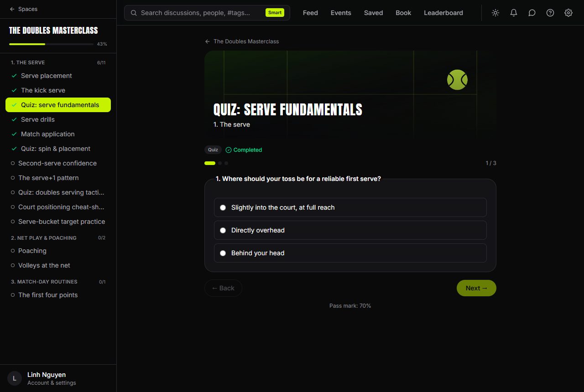Click the tennis ball graphic in banner
This screenshot has height=392, width=584.
click(x=457, y=80)
